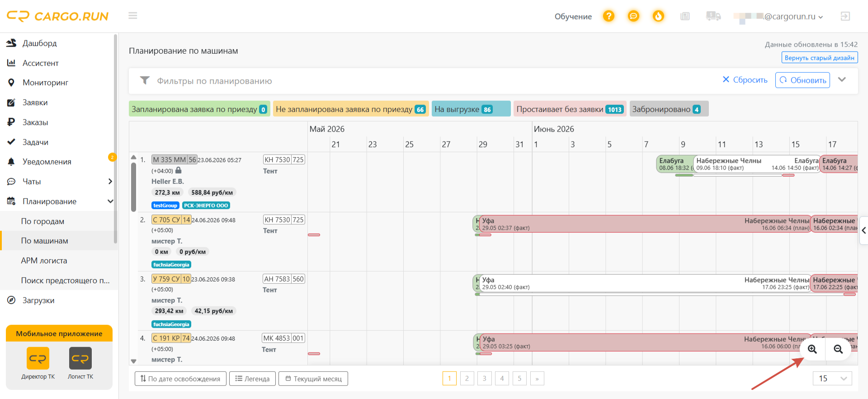Open the Directор ТК mobile app icon
Viewport: 868px width, 399px height.
coord(38,363)
